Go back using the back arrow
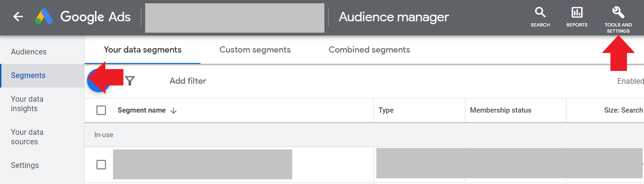Screen dimensions: 644x184 (18, 17)
